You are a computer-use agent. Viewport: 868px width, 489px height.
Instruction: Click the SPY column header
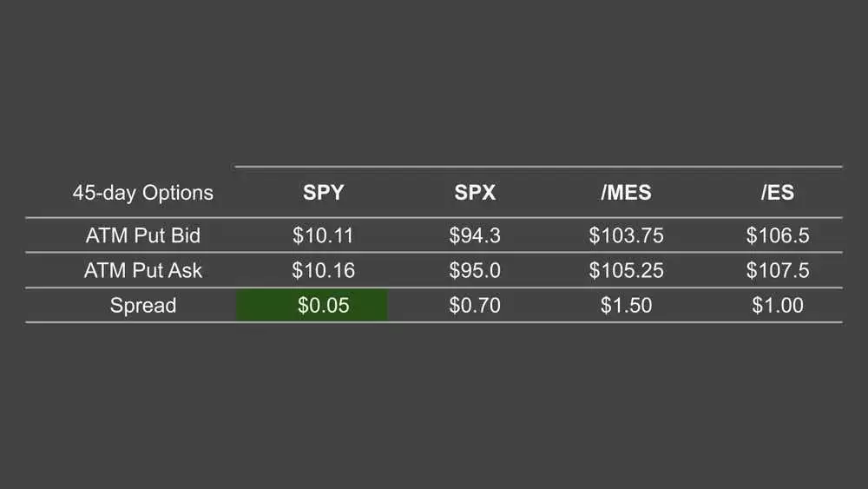(323, 193)
